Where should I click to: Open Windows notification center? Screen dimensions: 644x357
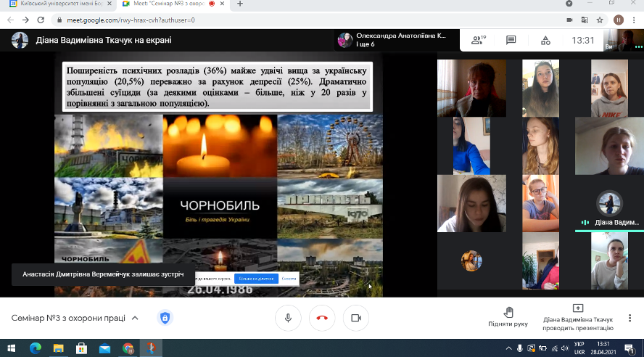coord(629,348)
